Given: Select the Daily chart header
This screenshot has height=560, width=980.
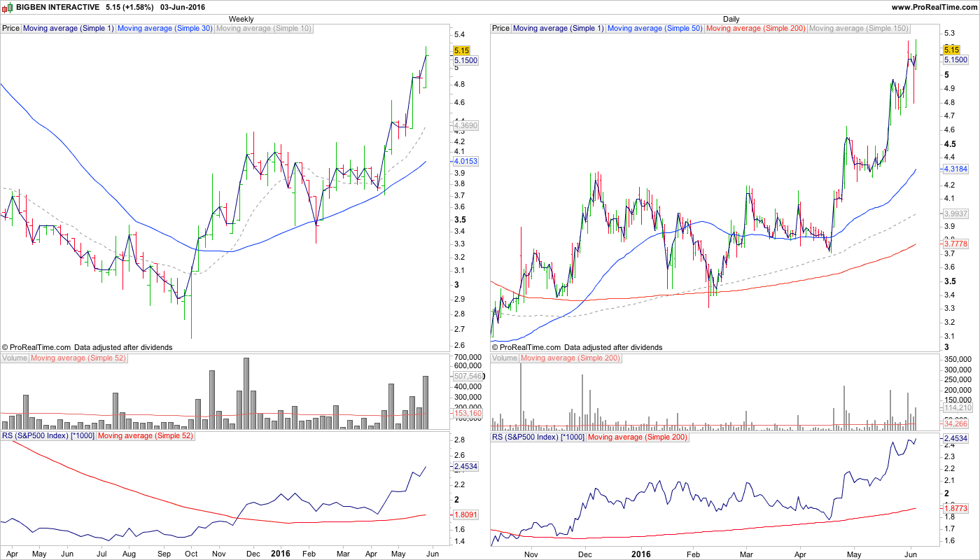Looking at the screenshot, I should point(731,19).
